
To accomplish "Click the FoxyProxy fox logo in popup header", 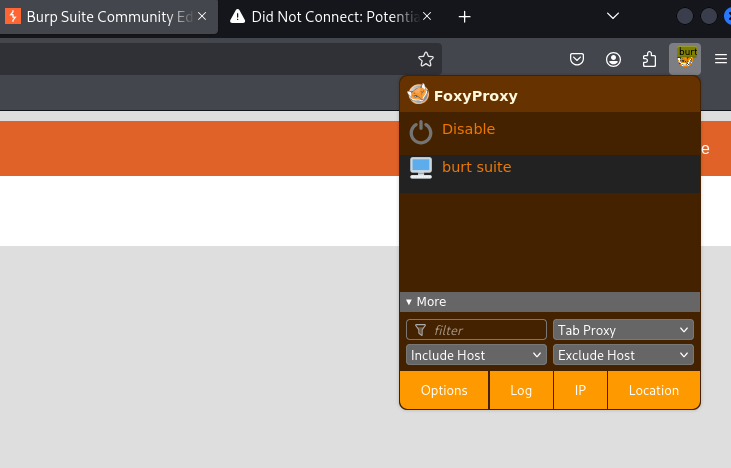I will (x=418, y=95).
